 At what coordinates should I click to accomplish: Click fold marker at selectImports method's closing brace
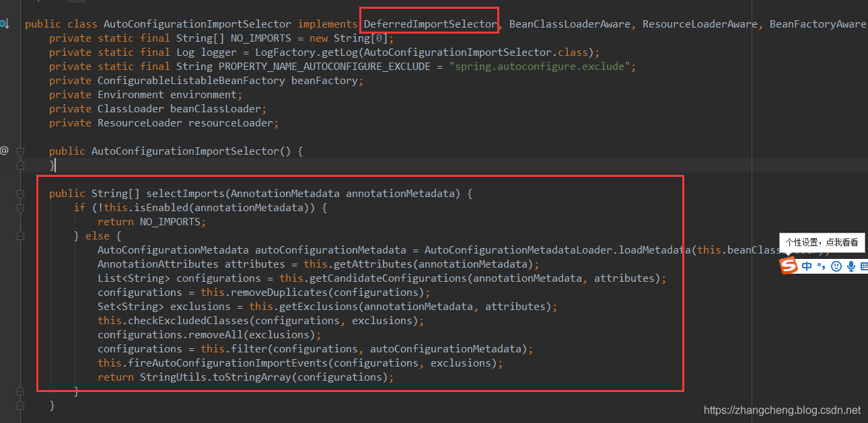pyautogui.click(x=20, y=406)
